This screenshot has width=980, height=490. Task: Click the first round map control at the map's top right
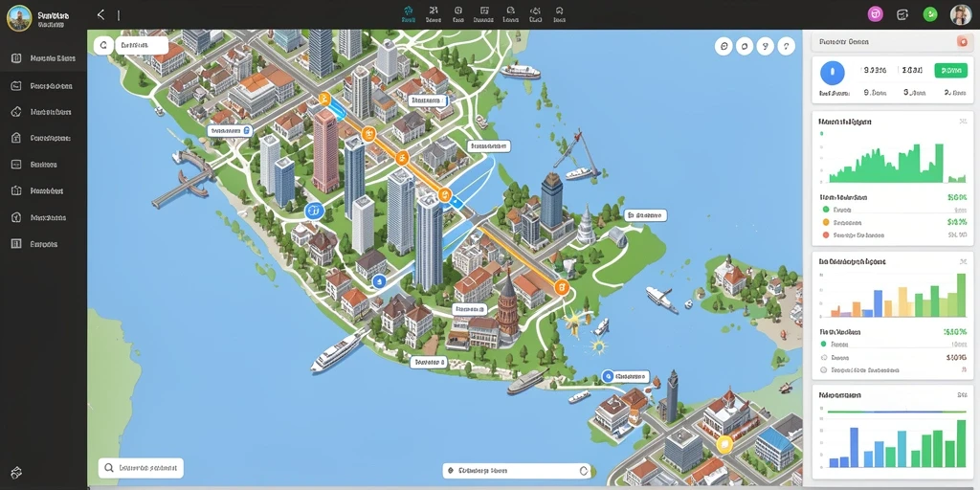724,46
